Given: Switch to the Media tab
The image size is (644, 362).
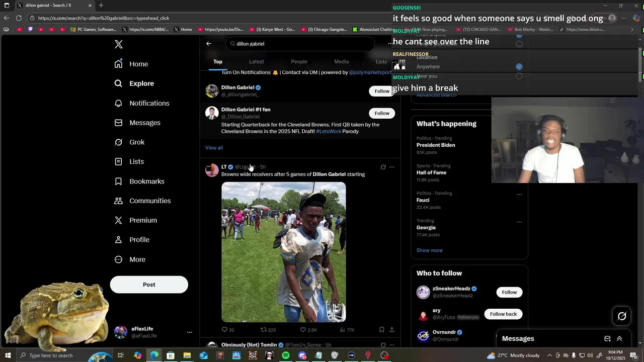Looking at the screenshot, I should 342,61.
